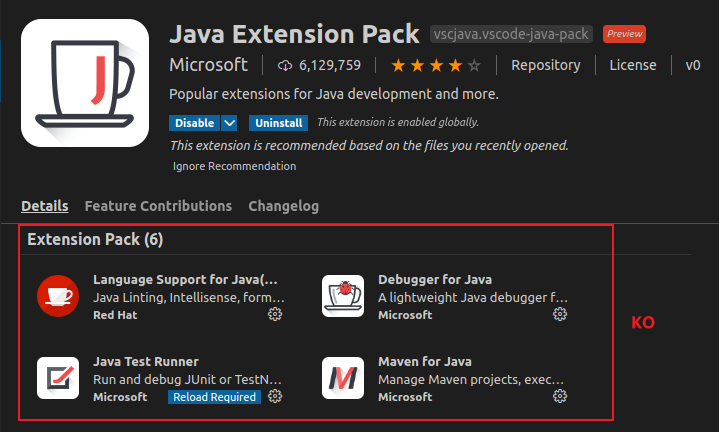Viewport: 719px width, 432px height.
Task: Click the Extension Pack (6) heading
Action: pos(95,239)
